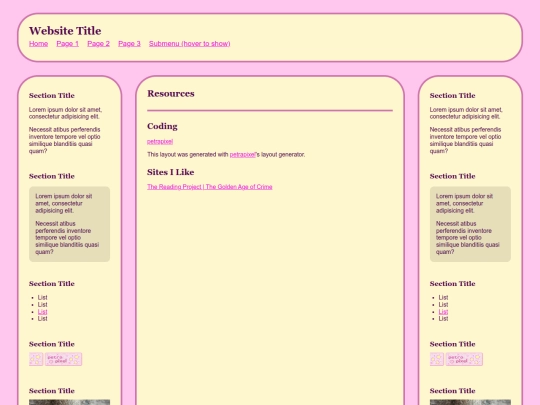Click first Section Title in right sidebar
The height and width of the screenshot is (405, 540).
[453, 96]
